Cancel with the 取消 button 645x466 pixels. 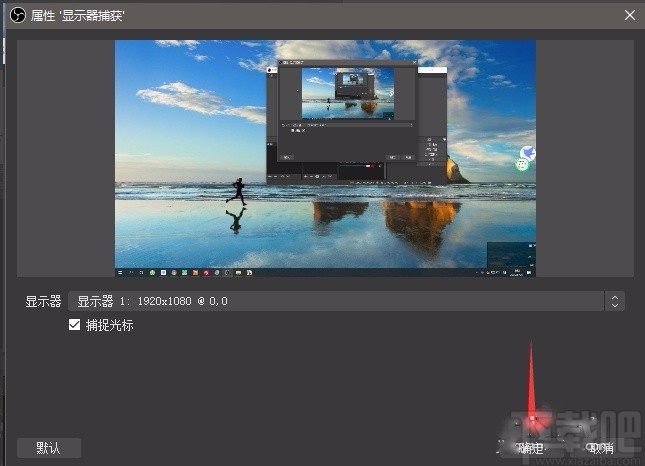coord(601,448)
